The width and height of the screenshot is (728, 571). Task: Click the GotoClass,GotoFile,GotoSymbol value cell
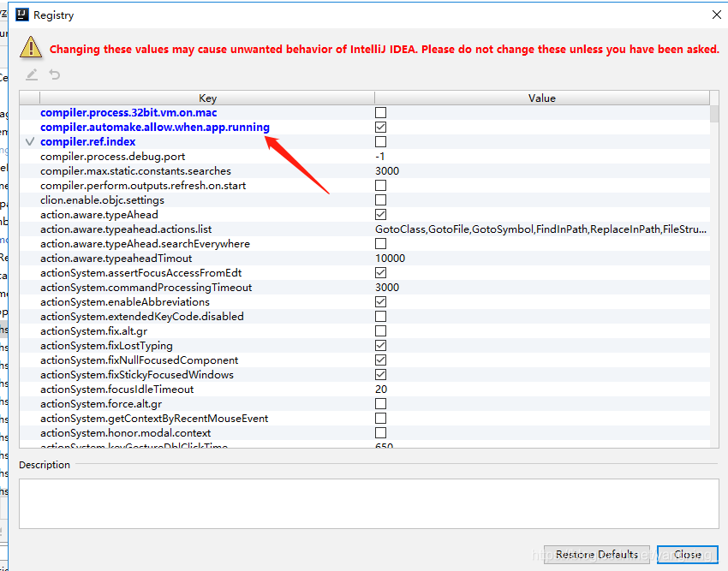(x=541, y=229)
